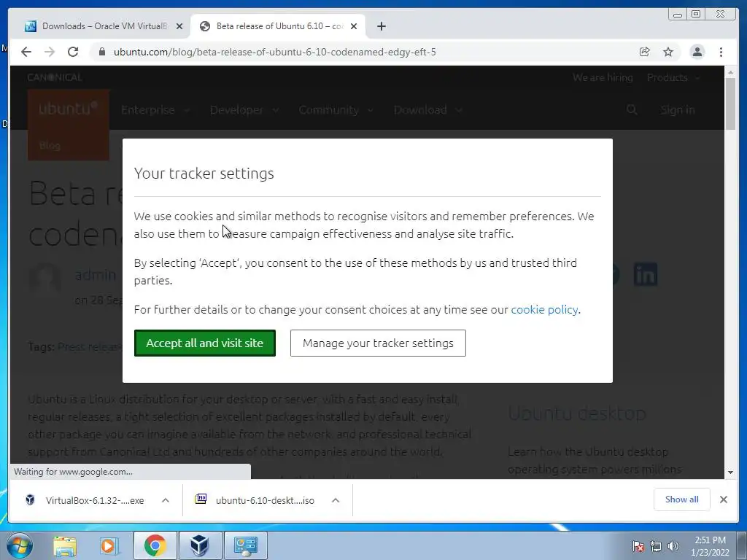The height and width of the screenshot is (560, 747).
Task: Open the Chrome profile avatar icon
Action: pos(697,52)
